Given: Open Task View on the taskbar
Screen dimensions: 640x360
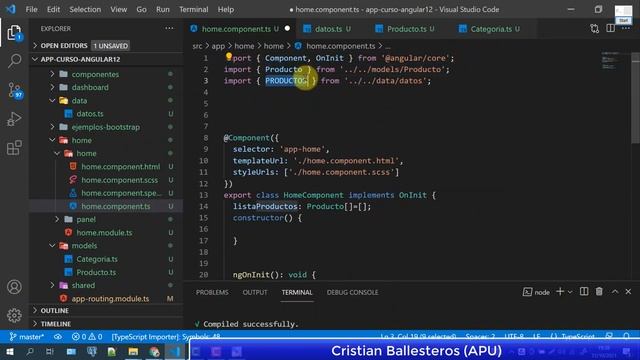Looking at the screenshot, I should click(50, 351).
